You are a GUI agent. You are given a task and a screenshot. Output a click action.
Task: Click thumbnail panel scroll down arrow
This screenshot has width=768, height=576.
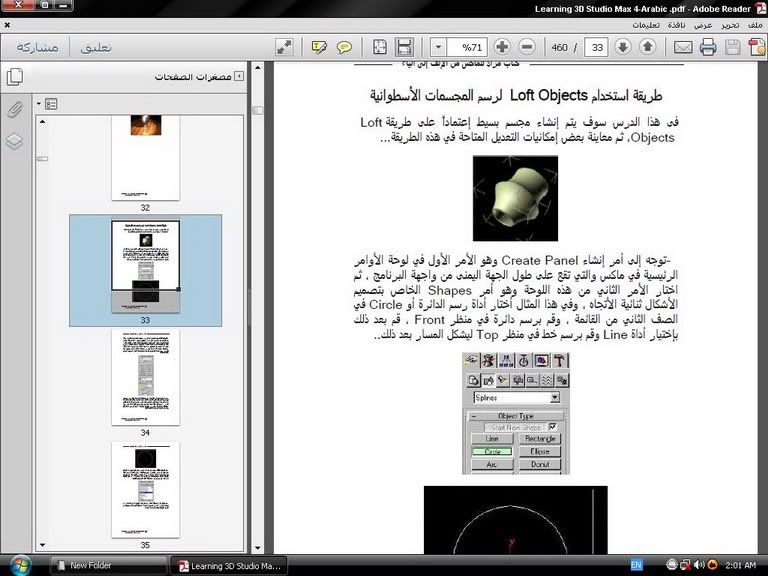(x=43, y=545)
